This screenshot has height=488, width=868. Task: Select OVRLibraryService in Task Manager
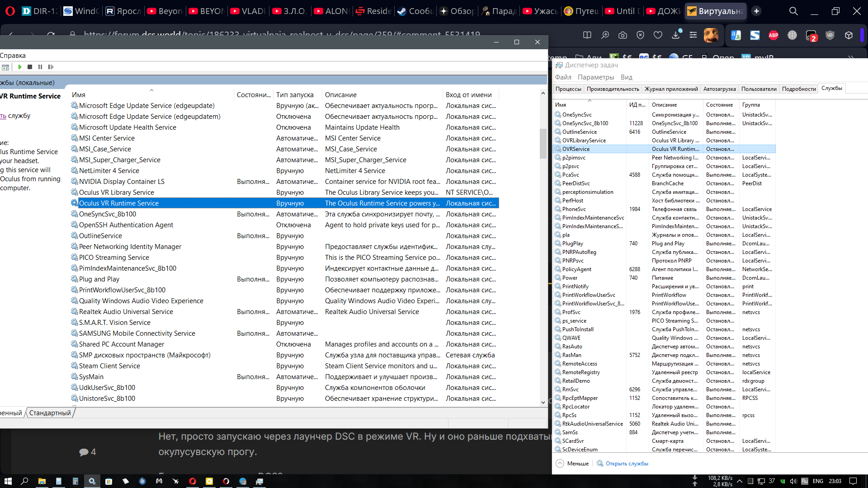[x=665, y=141]
